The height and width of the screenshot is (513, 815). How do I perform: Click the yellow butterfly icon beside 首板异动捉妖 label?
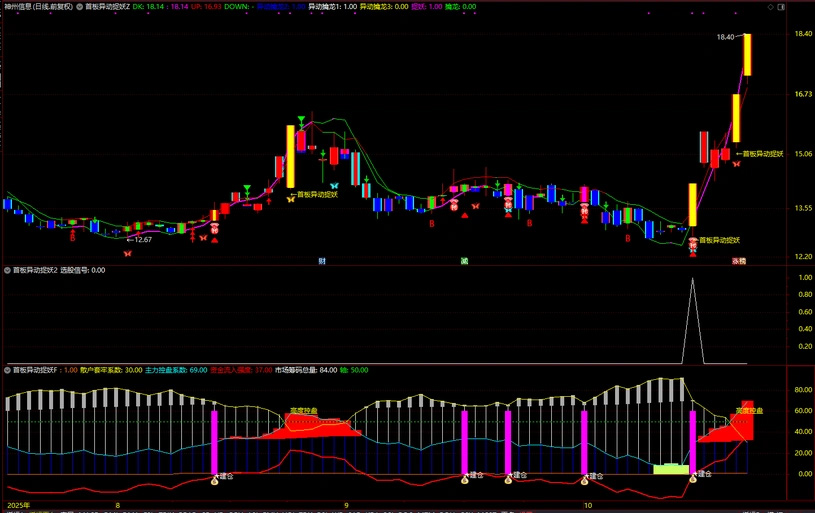[291, 199]
